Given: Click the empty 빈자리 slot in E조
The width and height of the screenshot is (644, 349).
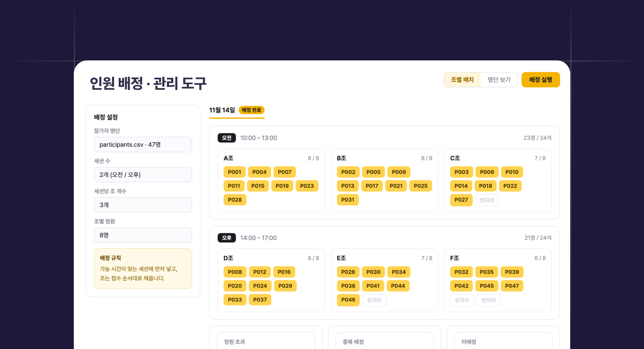Looking at the screenshot, I should pos(374,300).
